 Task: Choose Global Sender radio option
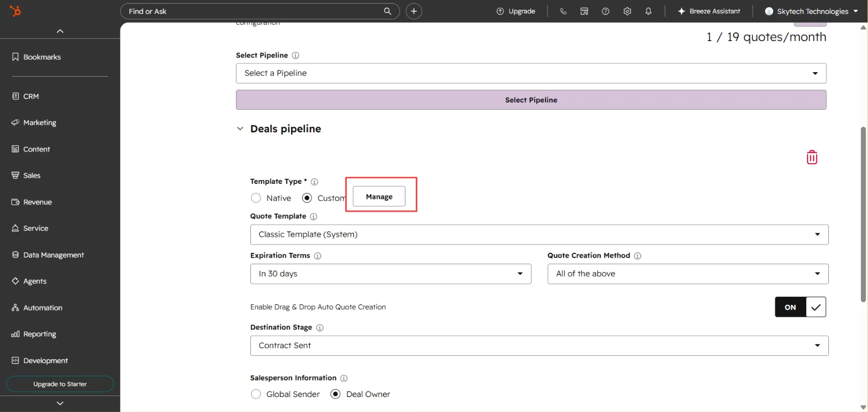tap(256, 394)
